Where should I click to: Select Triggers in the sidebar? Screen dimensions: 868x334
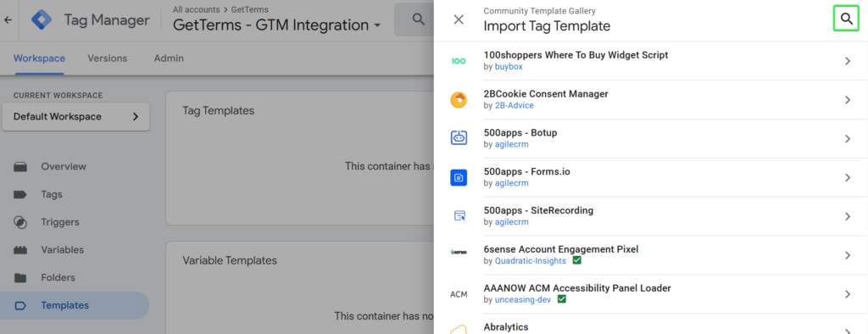(x=60, y=222)
